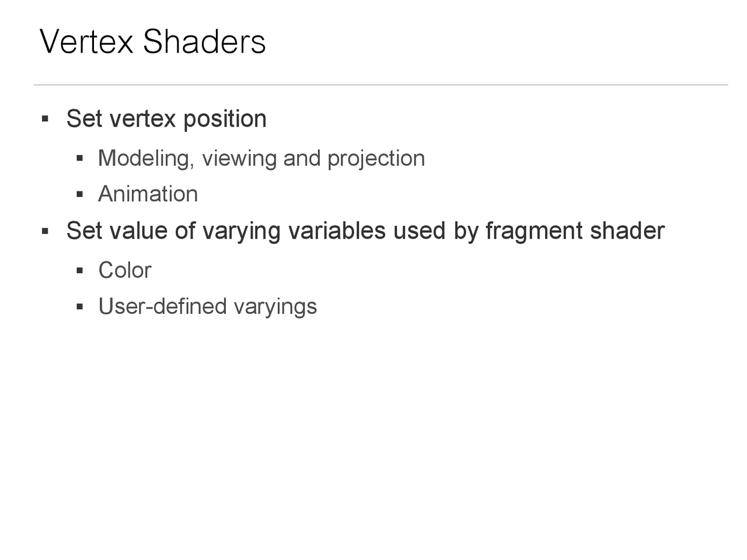
Task: Click the word "Shaders" in the title
Action: coord(204,42)
